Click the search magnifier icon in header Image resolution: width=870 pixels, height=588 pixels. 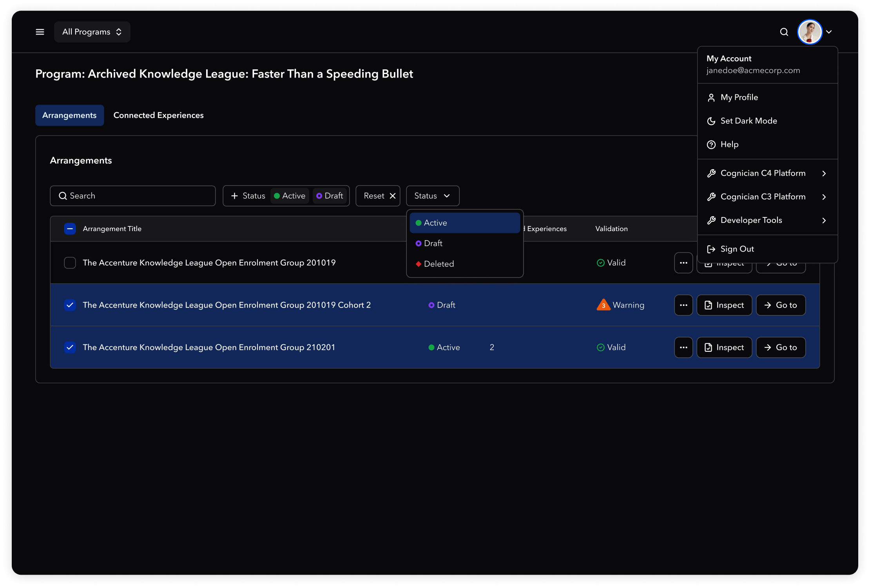click(784, 32)
